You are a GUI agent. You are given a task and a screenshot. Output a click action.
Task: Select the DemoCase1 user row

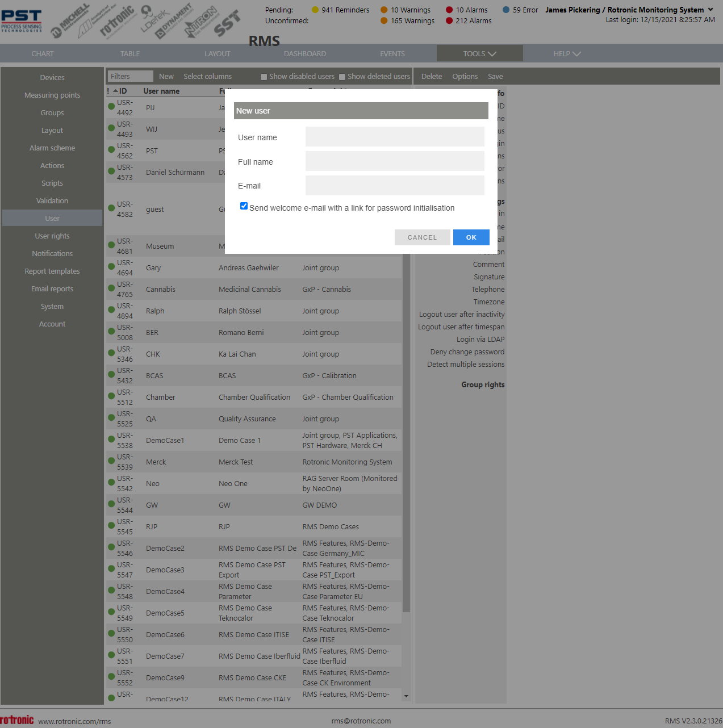tap(254, 441)
